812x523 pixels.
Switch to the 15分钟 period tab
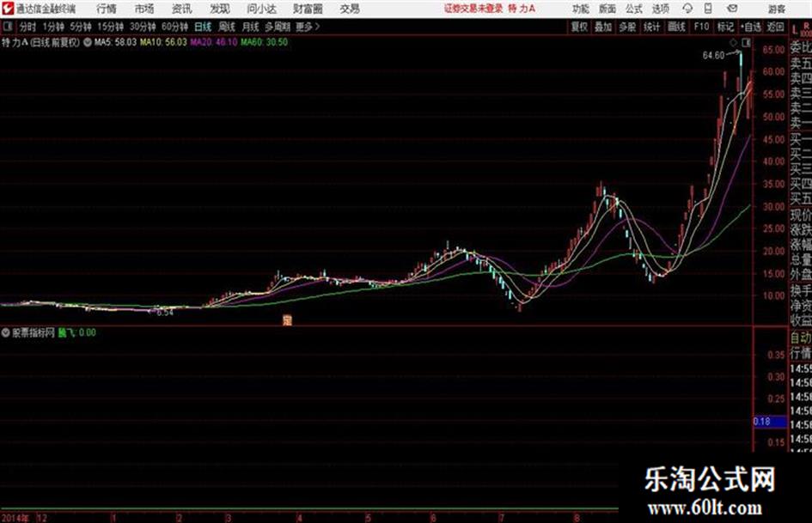coord(110,27)
